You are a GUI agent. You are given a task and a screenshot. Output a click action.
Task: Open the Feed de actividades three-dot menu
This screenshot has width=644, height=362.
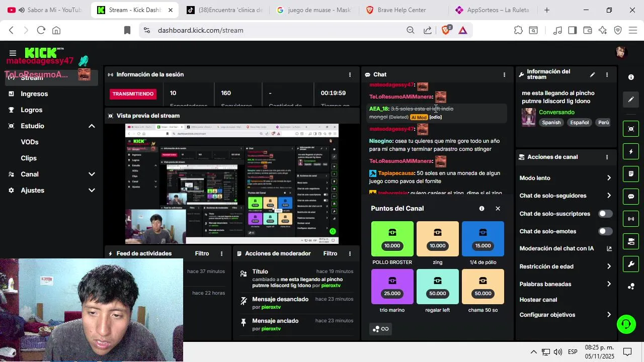coord(221,253)
